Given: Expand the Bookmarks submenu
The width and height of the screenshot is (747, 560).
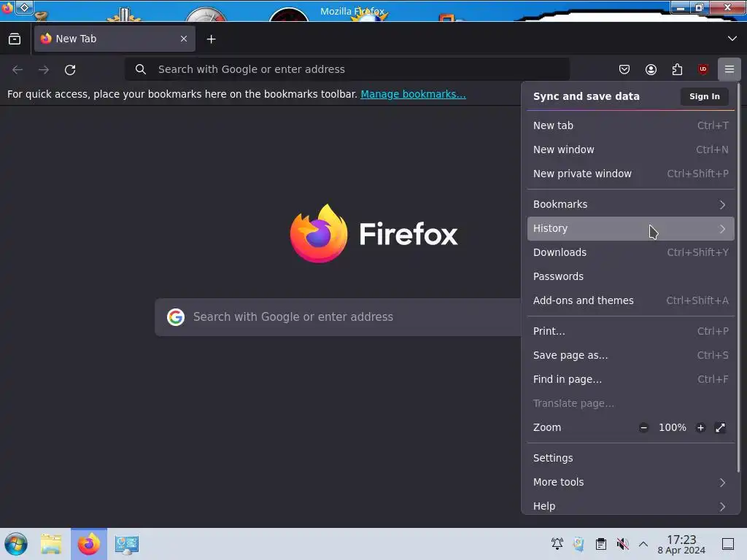Looking at the screenshot, I should click(x=631, y=204).
